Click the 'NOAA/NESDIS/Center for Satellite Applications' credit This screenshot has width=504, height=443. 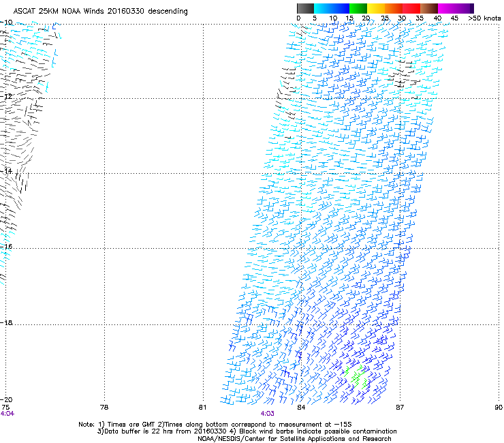coord(294,439)
